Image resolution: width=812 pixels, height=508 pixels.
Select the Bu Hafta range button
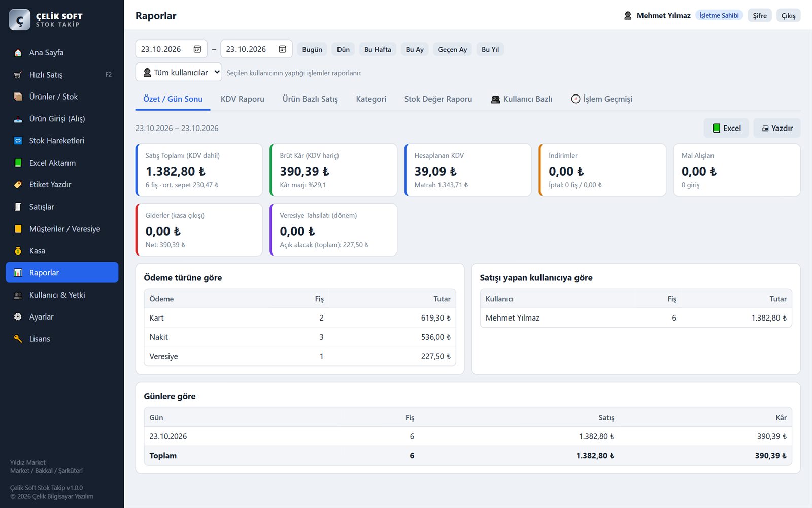point(378,49)
